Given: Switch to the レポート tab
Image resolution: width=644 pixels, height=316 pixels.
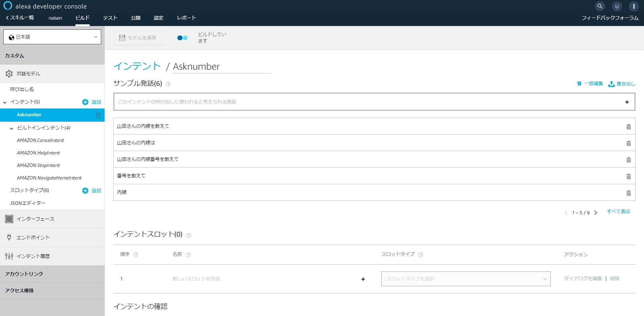Looking at the screenshot, I should tap(186, 18).
